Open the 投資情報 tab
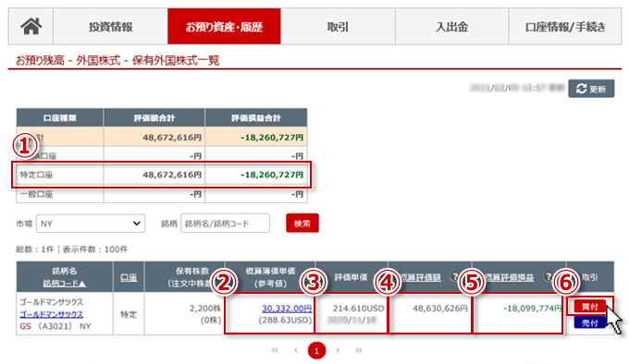 click(110, 27)
